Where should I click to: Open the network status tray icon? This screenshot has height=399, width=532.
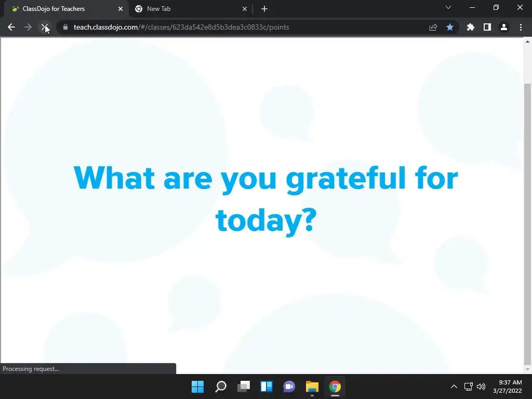click(x=469, y=387)
